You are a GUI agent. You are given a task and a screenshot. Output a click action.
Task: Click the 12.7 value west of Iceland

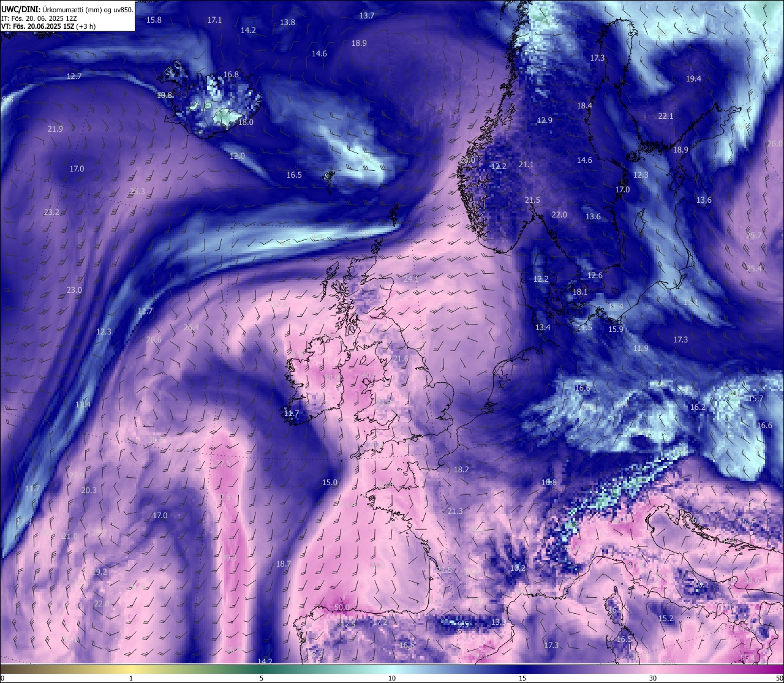click(x=74, y=76)
